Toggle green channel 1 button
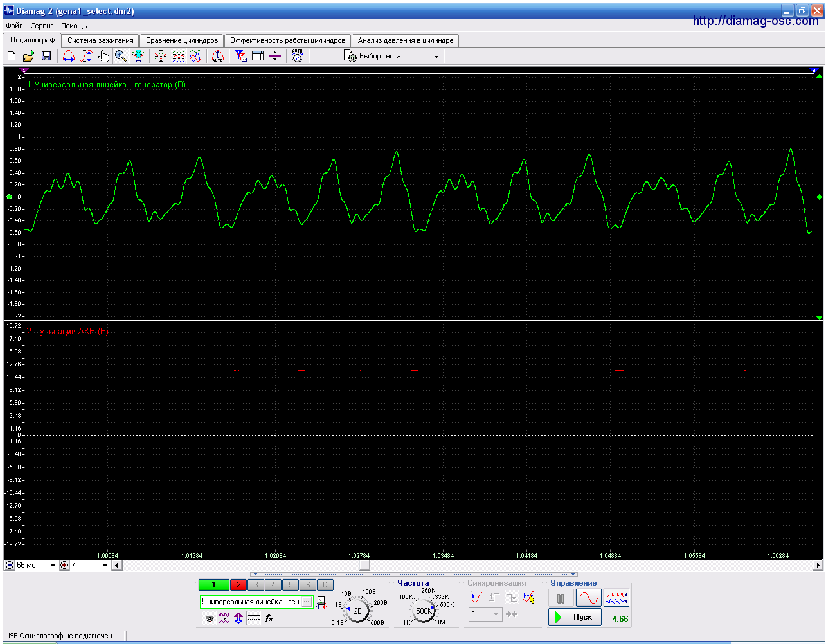This screenshot has height=644, width=828. point(214,585)
